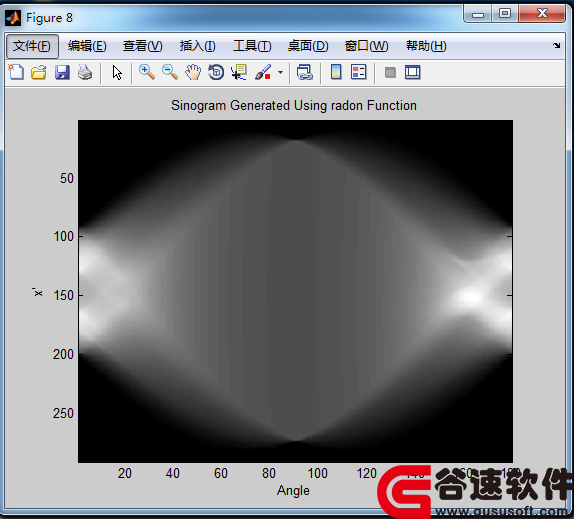
Task: Minimize the Figure 8 window
Action: tap(477, 14)
